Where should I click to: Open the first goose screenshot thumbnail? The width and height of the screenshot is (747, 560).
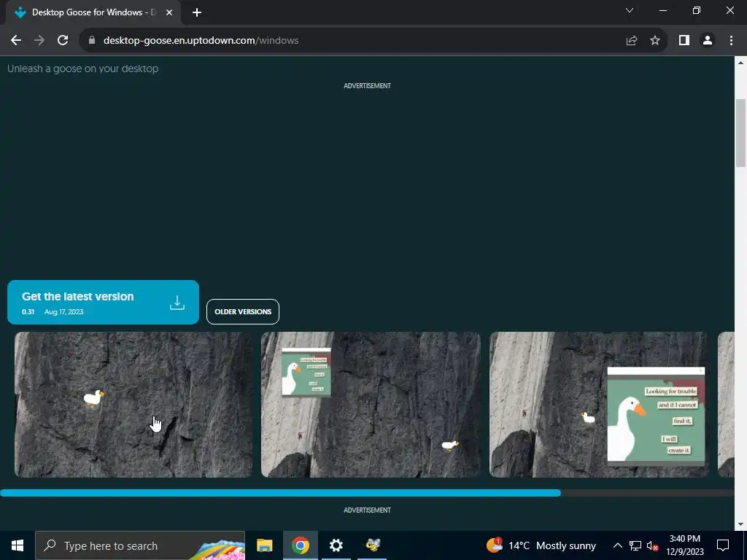(133, 405)
